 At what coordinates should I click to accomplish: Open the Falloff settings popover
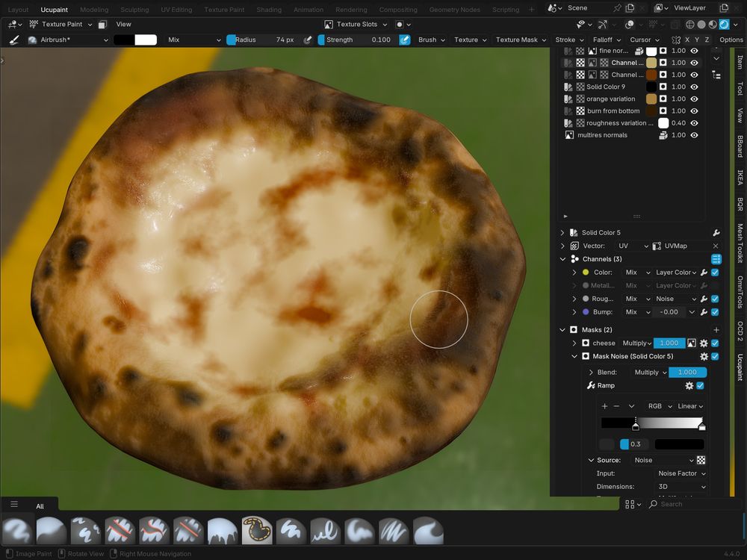point(607,40)
